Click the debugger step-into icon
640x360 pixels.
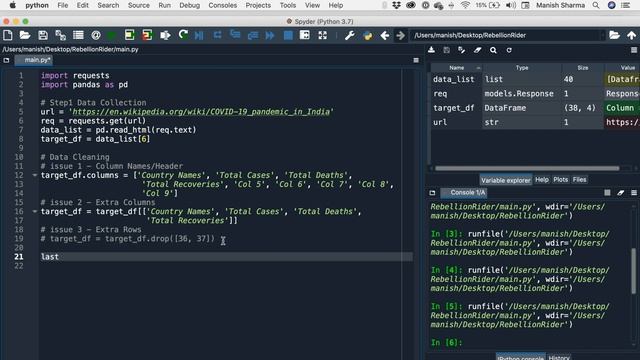[x=235, y=35]
